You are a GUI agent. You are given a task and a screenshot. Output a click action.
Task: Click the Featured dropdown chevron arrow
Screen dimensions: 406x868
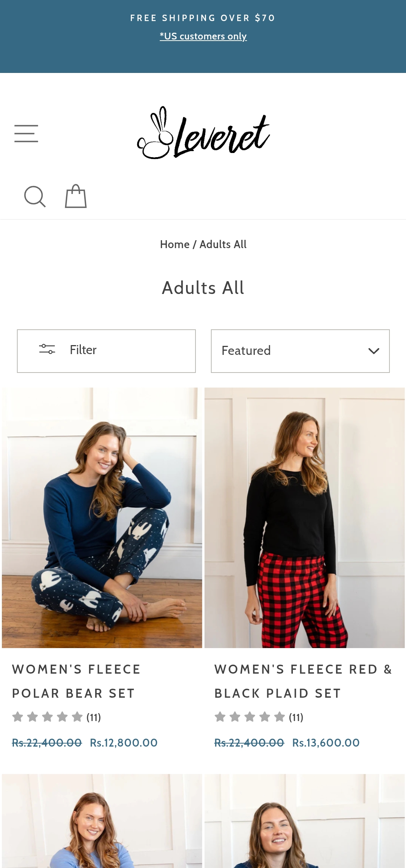pos(374,351)
